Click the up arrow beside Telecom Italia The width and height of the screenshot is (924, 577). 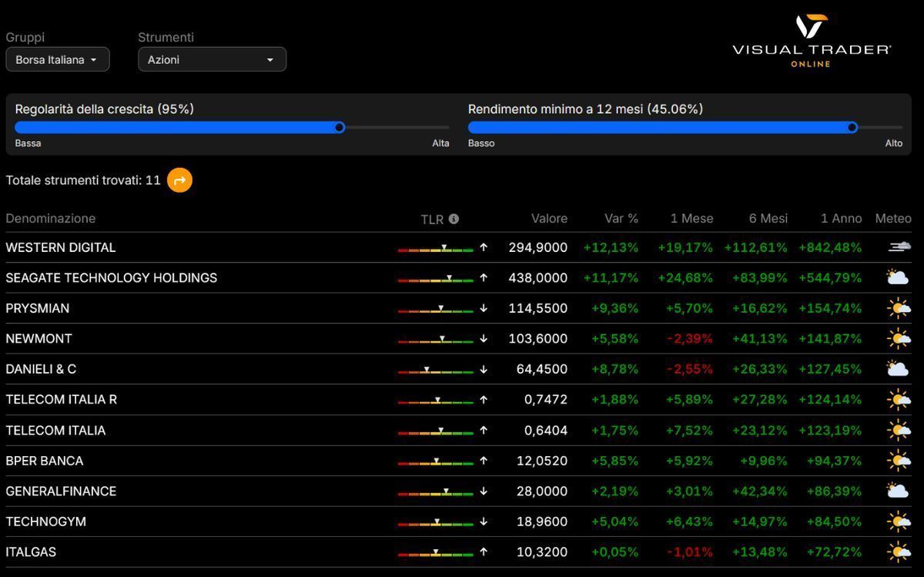483,430
